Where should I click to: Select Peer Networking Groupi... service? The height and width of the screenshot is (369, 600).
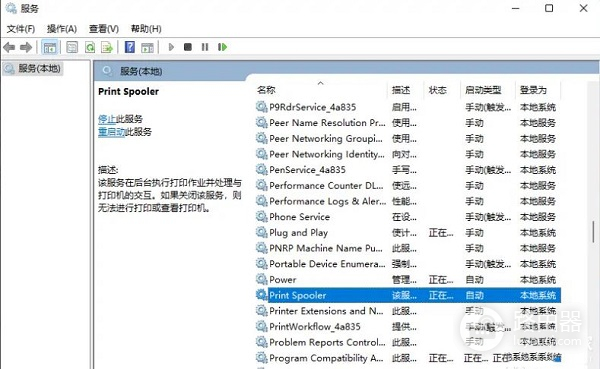coord(408,139)
